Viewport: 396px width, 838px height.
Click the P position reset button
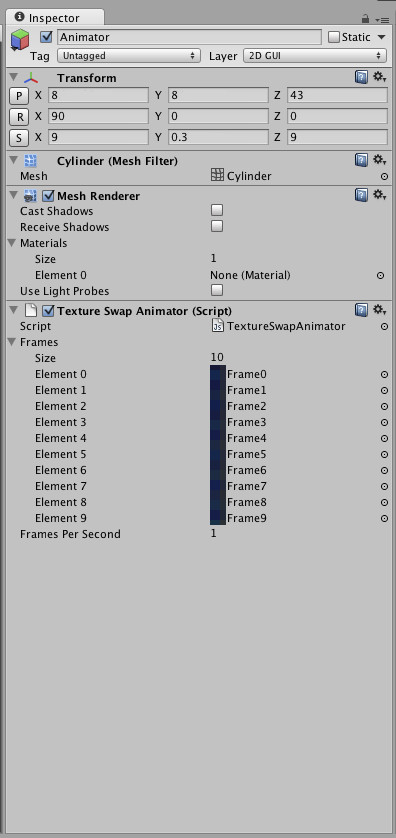[19, 96]
